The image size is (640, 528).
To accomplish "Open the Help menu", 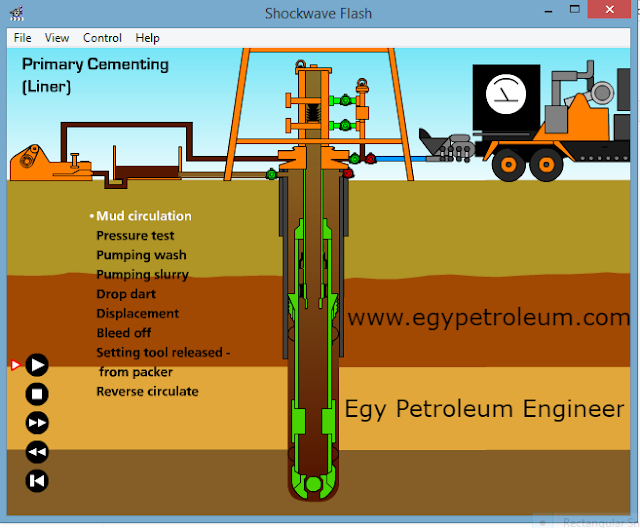I will [147, 38].
